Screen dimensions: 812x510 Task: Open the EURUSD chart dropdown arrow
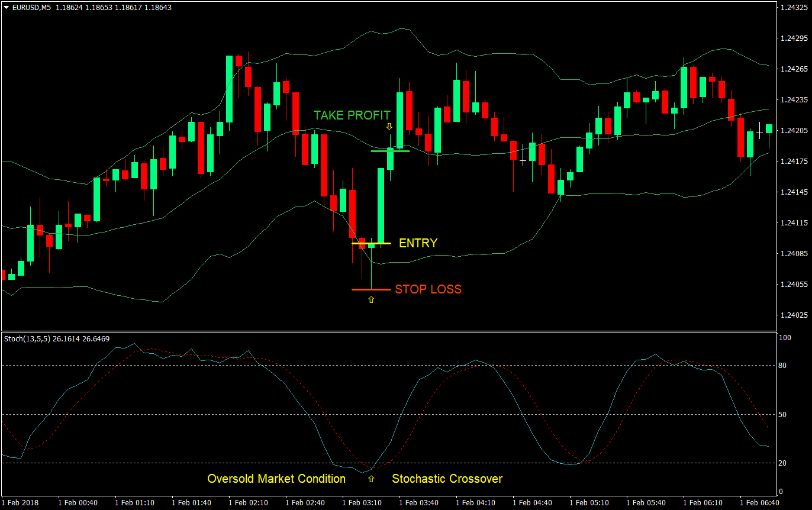pyautogui.click(x=6, y=8)
